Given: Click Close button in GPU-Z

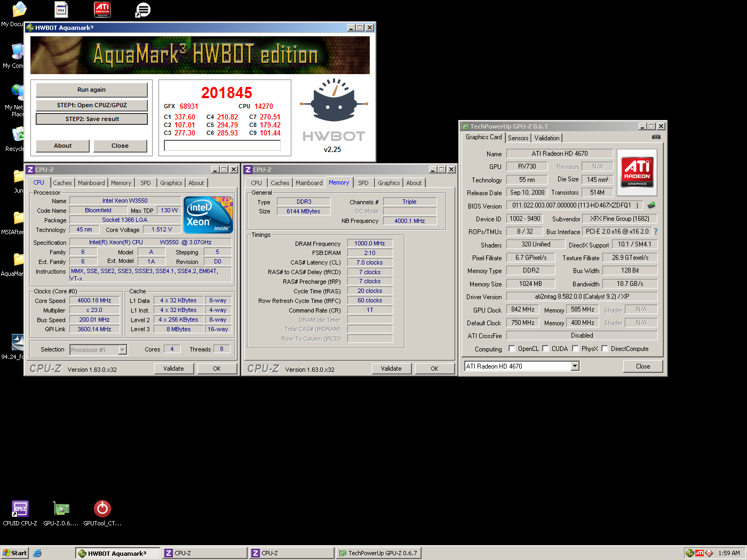Looking at the screenshot, I should [643, 366].
